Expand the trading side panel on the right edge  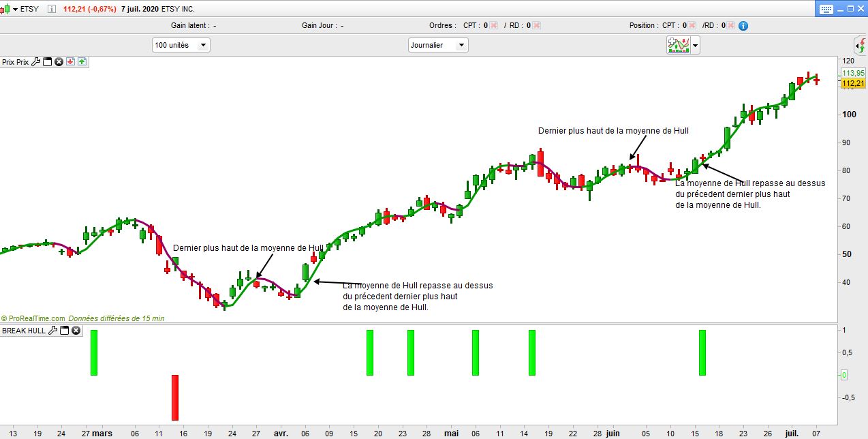861,47
